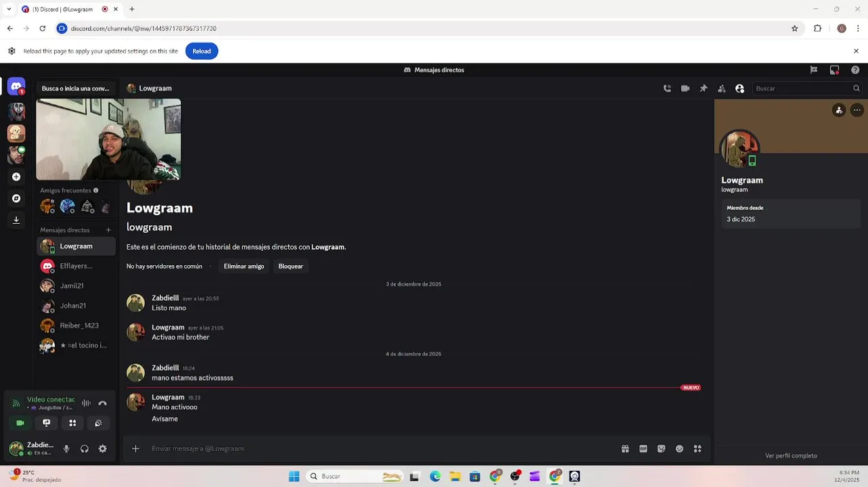Start a voice call with Lowgraam

pos(667,89)
